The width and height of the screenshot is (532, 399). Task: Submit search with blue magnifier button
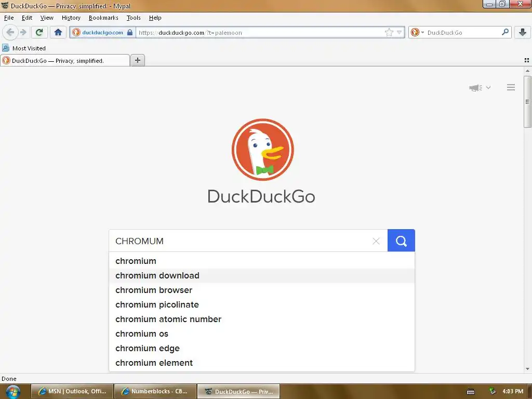(x=401, y=241)
